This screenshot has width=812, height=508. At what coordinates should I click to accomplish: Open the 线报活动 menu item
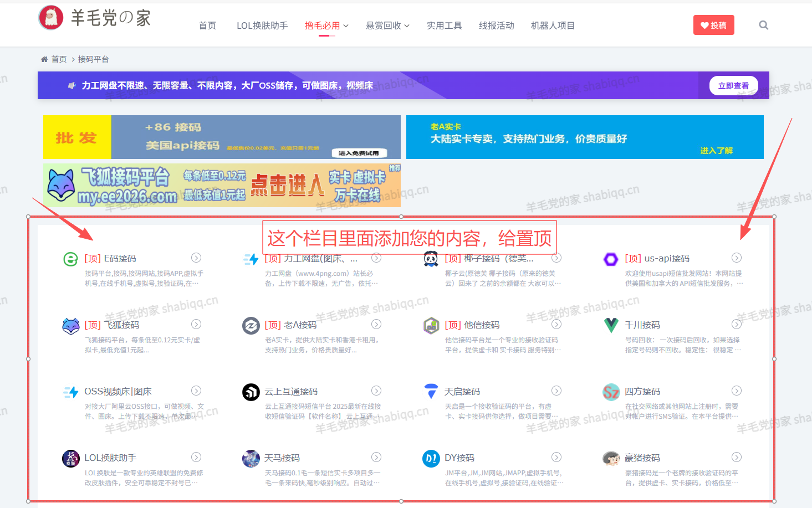[497, 25]
